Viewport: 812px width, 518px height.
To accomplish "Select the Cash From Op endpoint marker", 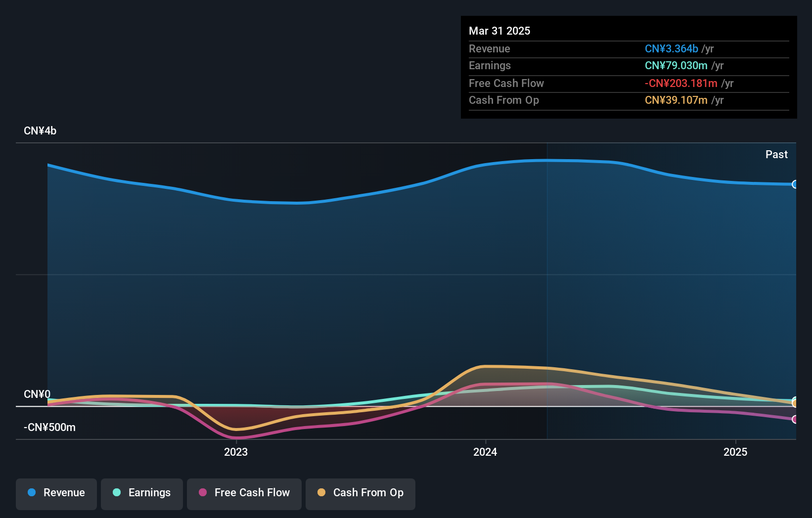I will pyautogui.click(x=795, y=403).
